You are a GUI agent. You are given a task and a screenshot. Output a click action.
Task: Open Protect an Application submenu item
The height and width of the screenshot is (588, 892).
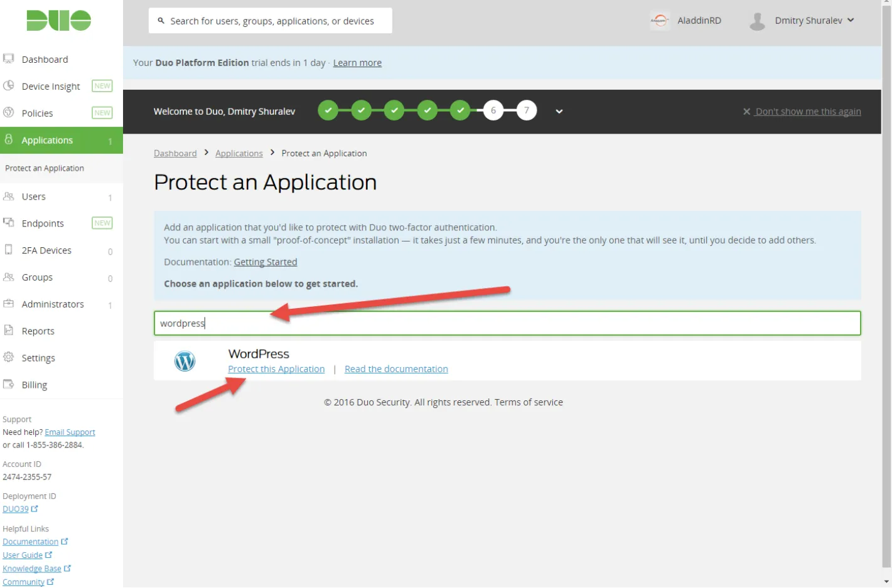[45, 168]
